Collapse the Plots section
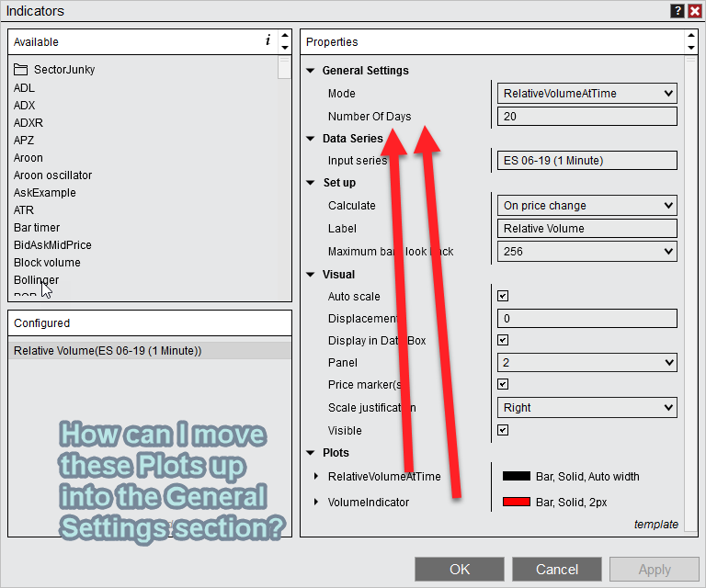This screenshot has height=588, width=706. point(310,453)
